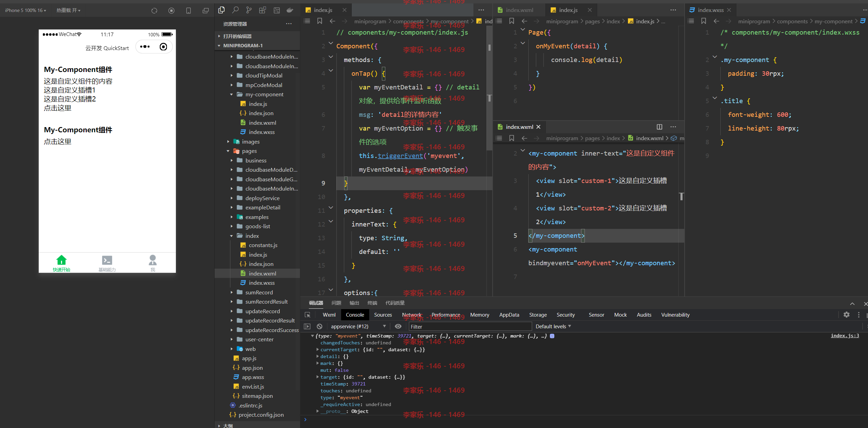Click the record/stop circle icon in simulator toolbar

click(x=171, y=11)
